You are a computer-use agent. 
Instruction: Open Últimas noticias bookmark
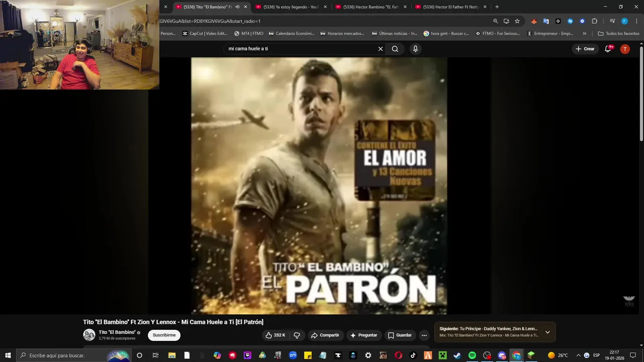point(395,34)
